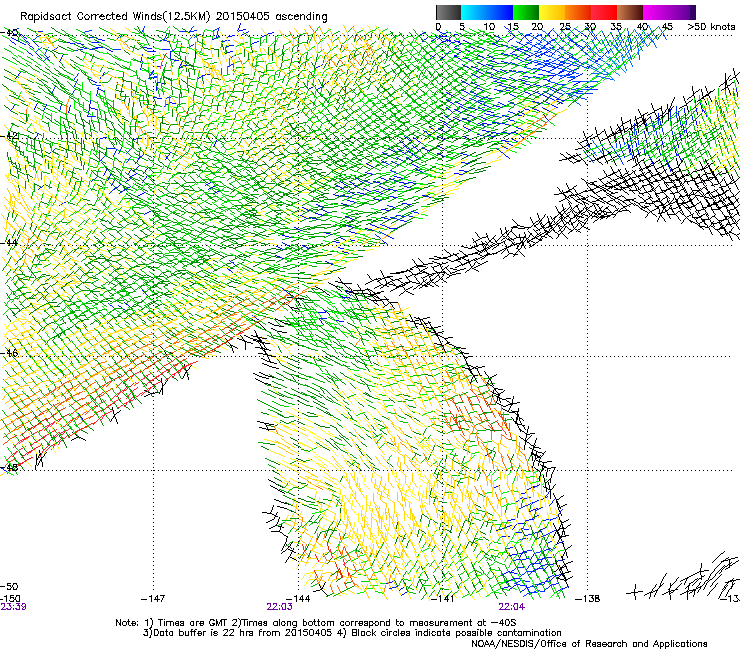This screenshot has height=650, width=740.
Task: Click the '30' label under the color scale
Action: coord(590,26)
